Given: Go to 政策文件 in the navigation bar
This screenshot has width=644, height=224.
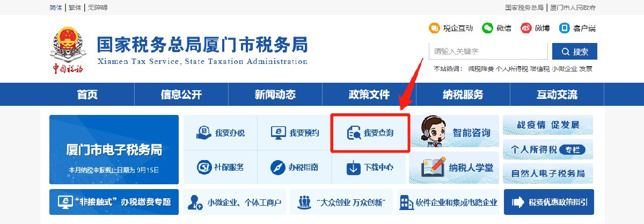Looking at the screenshot, I should point(369,95).
